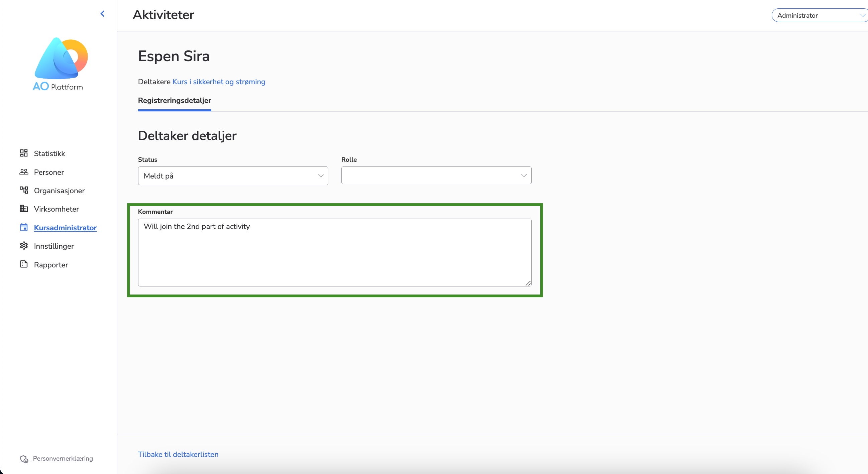This screenshot has height=474, width=868.
Task: Open the Kurs i sikkerhet og strøming link
Action: (x=219, y=82)
